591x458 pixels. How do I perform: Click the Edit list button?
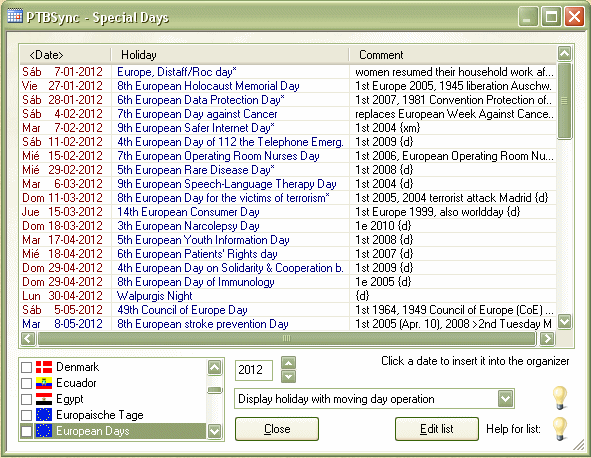(x=436, y=429)
